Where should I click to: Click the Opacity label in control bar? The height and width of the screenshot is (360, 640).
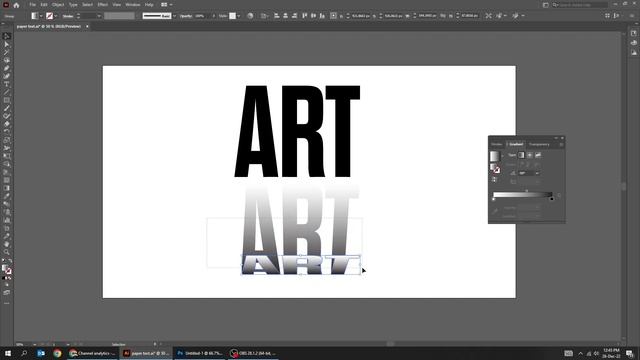(x=186, y=16)
